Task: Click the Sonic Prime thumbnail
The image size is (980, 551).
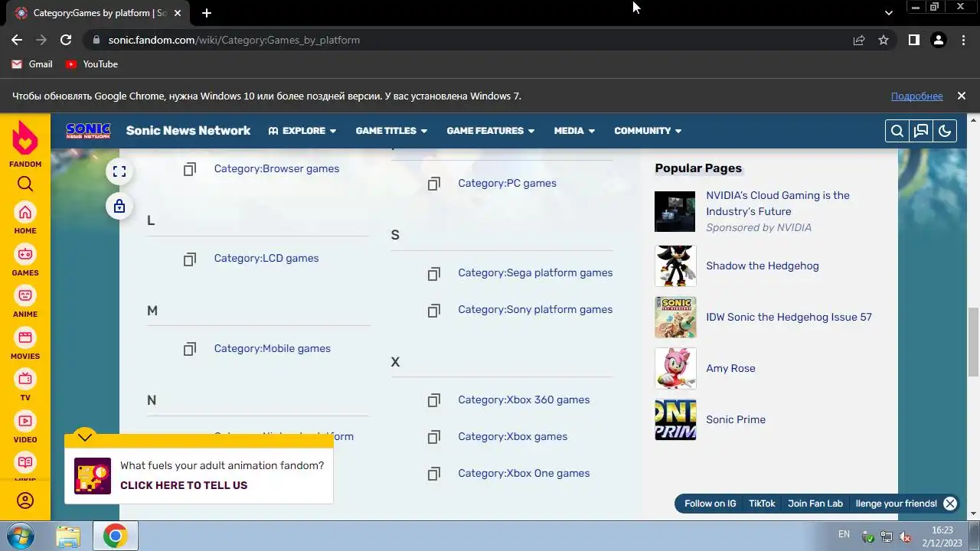Action: pos(675,419)
